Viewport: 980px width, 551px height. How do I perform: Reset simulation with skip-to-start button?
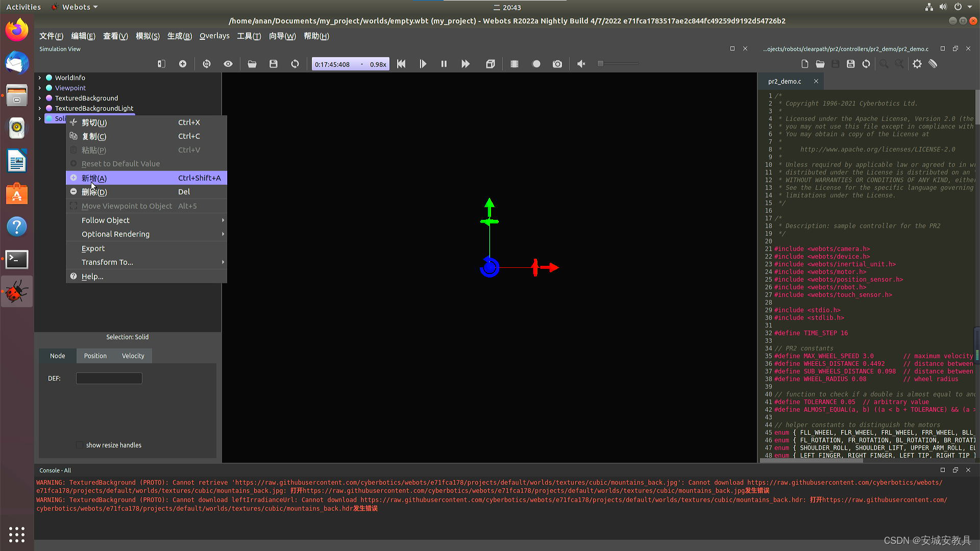[401, 64]
